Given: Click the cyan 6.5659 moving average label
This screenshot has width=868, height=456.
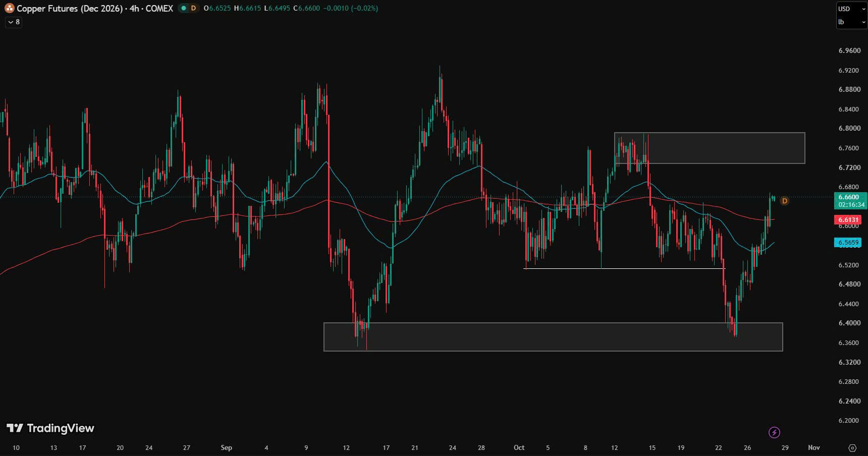Looking at the screenshot, I should coord(848,243).
